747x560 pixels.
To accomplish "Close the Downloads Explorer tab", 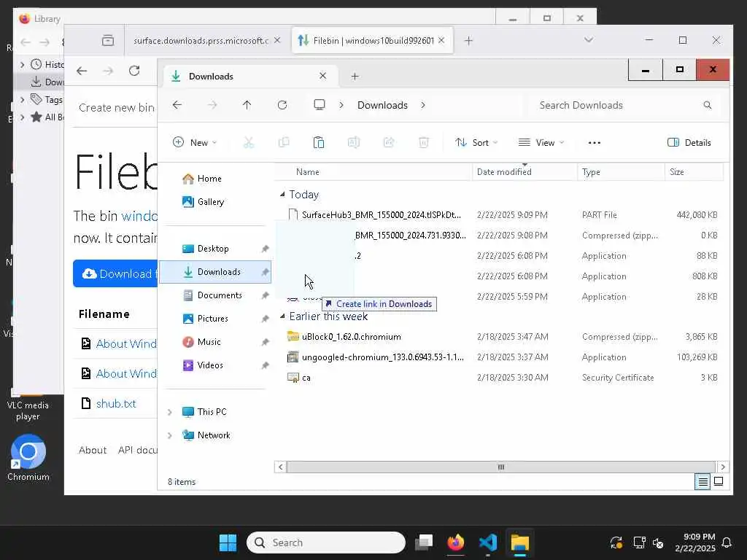I will pos(322,76).
